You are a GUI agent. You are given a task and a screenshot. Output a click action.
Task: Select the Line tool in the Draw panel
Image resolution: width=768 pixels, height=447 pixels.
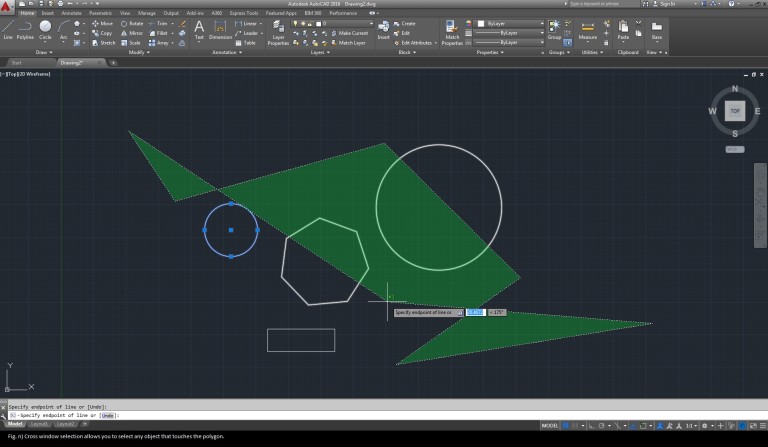(8, 28)
